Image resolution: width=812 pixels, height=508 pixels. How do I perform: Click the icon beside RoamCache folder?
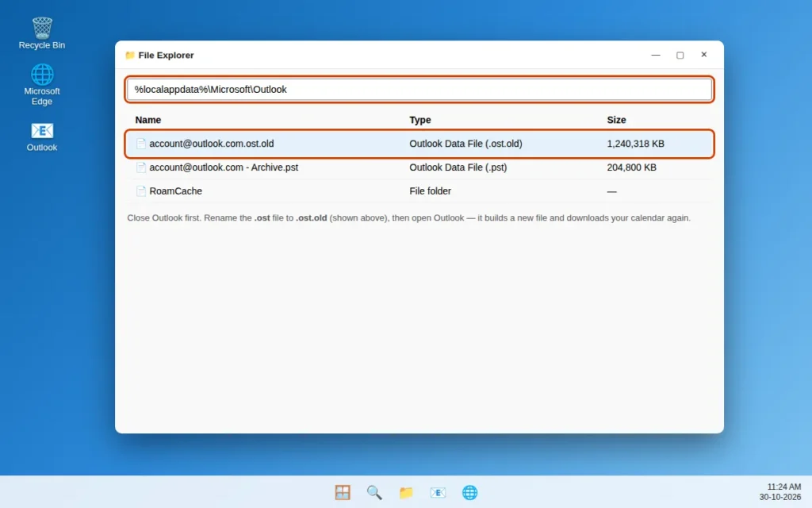(141, 191)
